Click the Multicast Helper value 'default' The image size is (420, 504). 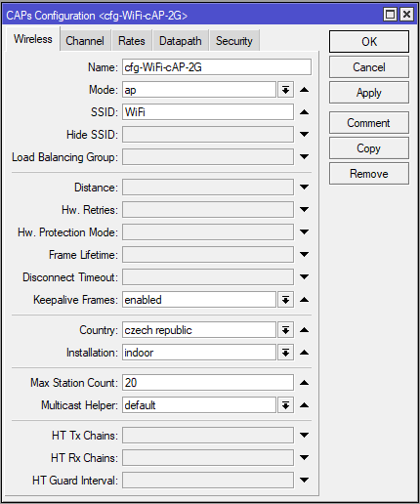(x=140, y=405)
